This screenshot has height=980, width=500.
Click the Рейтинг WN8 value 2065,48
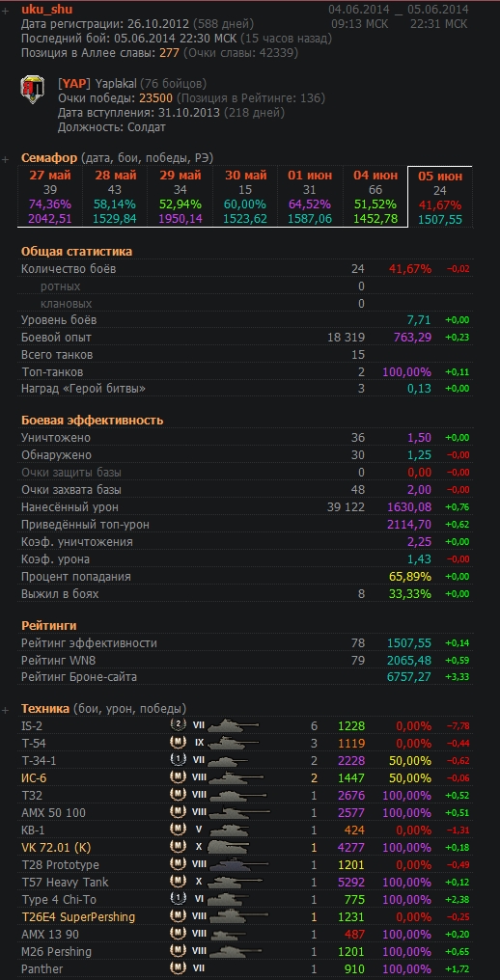pos(409,660)
